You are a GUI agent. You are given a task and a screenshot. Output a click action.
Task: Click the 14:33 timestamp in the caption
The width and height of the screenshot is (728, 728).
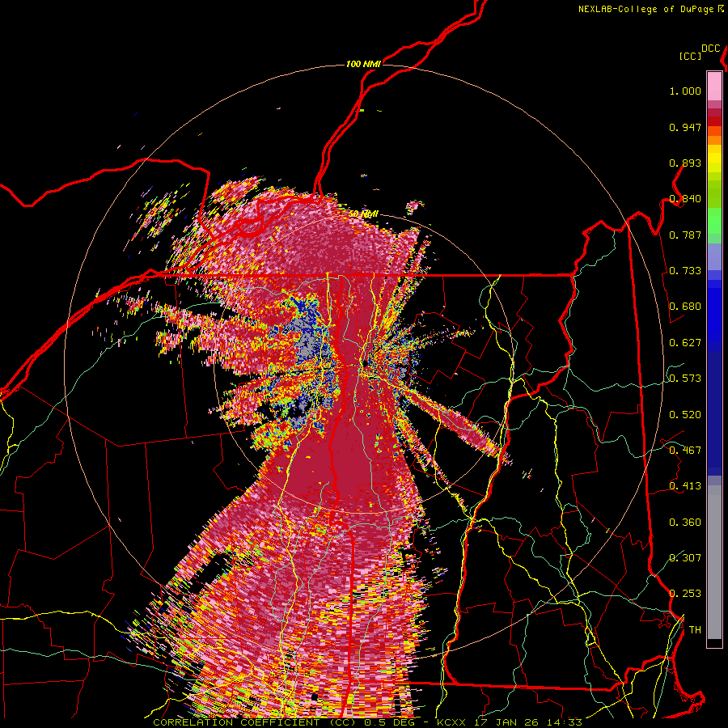[x=563, y=722]
